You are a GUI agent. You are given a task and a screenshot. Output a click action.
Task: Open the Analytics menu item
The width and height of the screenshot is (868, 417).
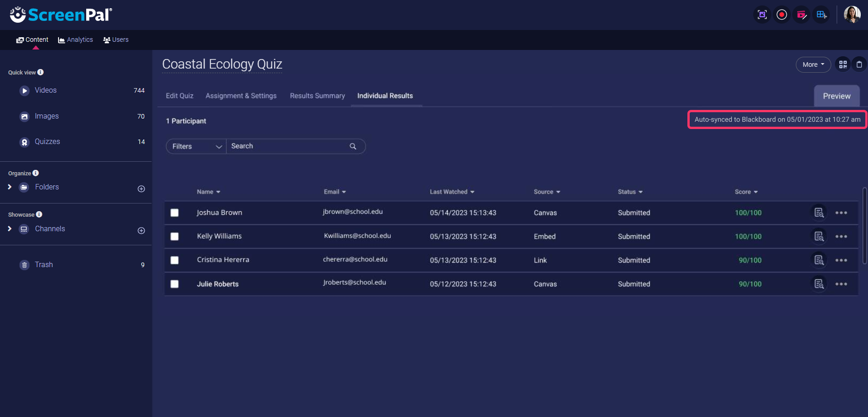75,40
